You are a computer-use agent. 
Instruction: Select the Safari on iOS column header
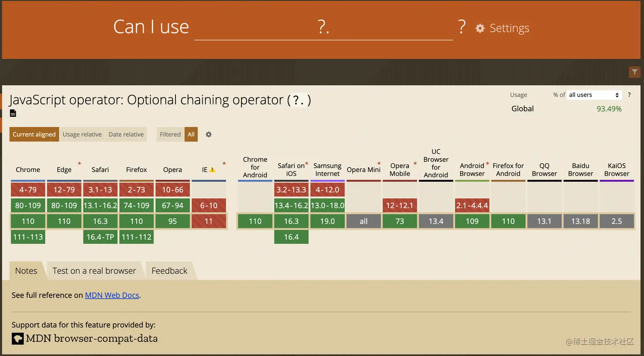(291, 169)
